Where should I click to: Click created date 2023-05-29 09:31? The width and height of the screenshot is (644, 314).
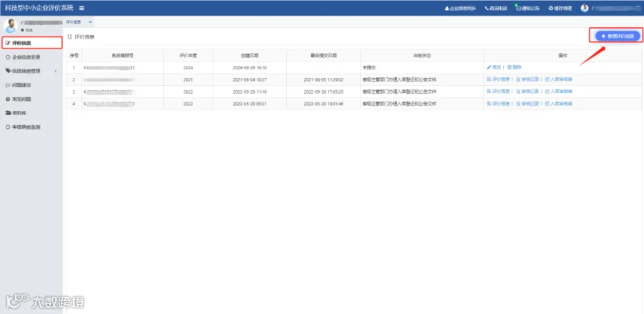[250, 104]
